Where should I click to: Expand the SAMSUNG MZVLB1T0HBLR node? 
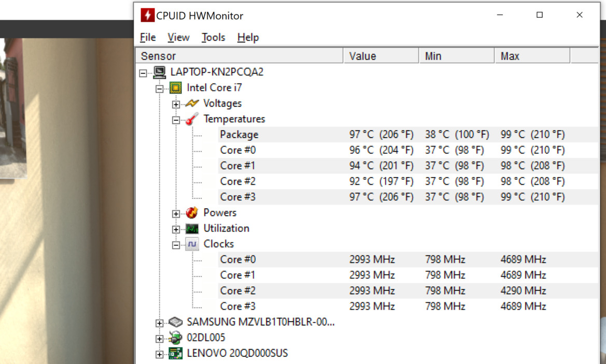point(159,323)
